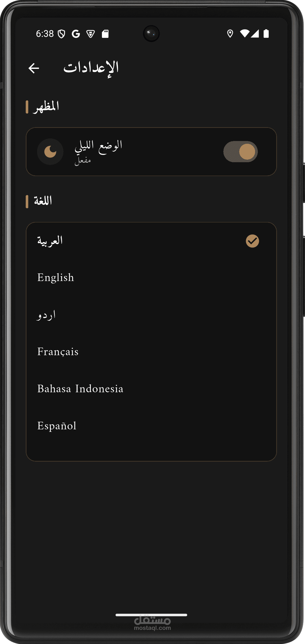Tap the Google G status icon

(x=76, y=34)
